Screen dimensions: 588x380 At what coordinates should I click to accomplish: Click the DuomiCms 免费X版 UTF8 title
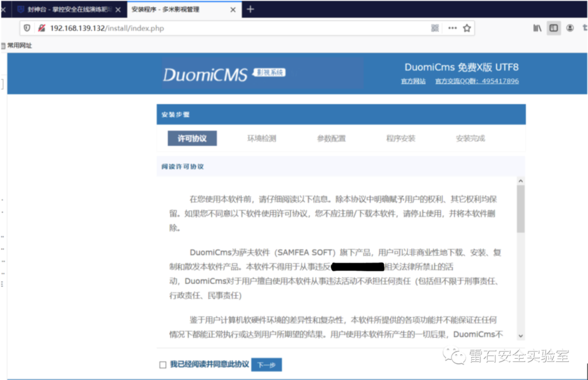click(462, 67)
